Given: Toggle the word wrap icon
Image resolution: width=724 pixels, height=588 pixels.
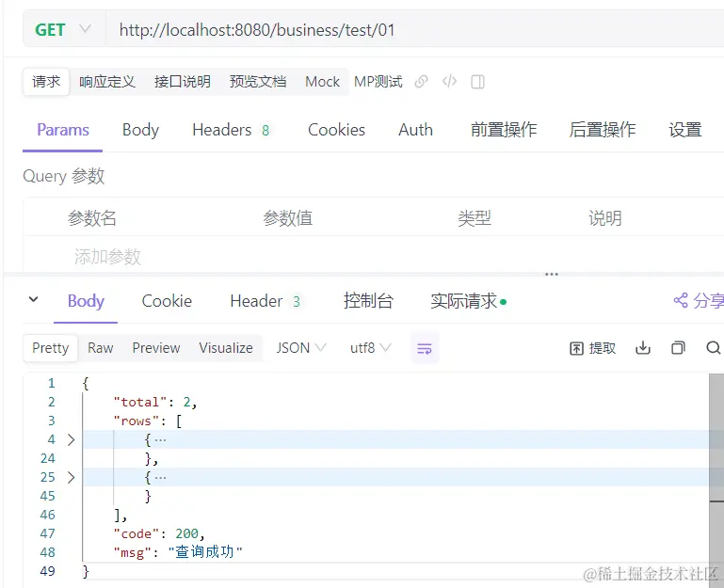Looking at the screenshot, I should (425, 348).
